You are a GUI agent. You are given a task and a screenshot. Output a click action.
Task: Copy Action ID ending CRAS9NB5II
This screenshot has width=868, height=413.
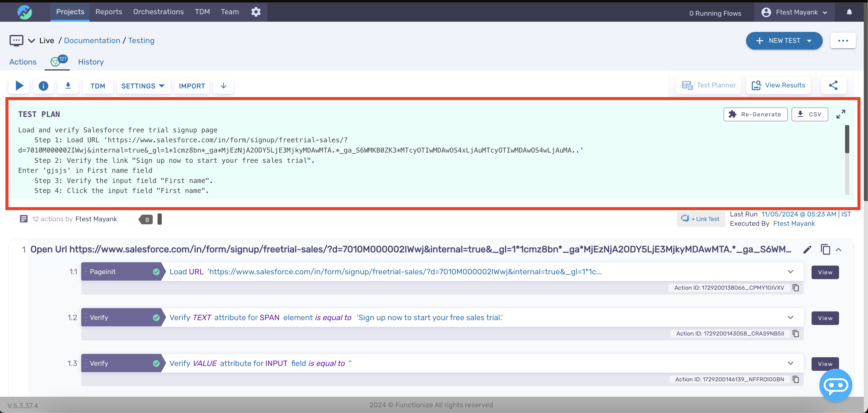pyautogui.click(x=796, y=333)
